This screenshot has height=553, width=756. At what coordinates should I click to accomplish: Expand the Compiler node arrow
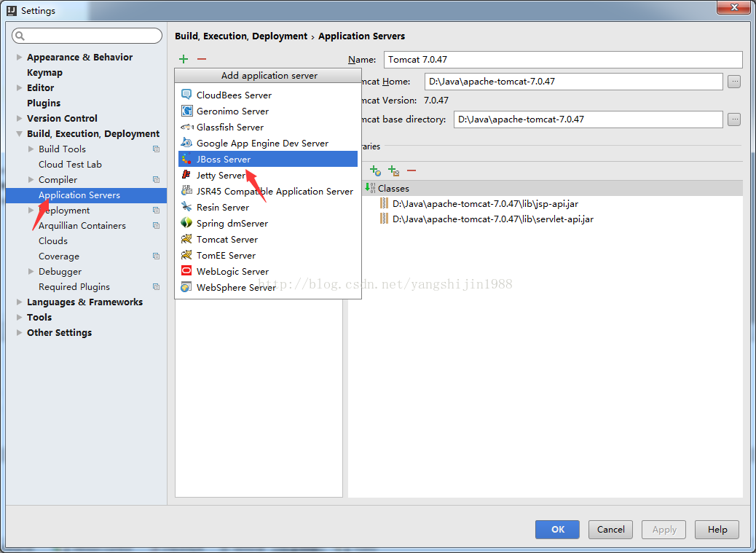[x=31, y=179]
